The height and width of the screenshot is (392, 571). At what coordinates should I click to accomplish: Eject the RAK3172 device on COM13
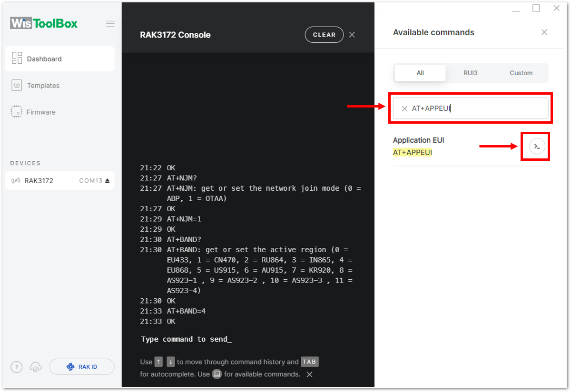pyautogui.click(x=108, y=181)
